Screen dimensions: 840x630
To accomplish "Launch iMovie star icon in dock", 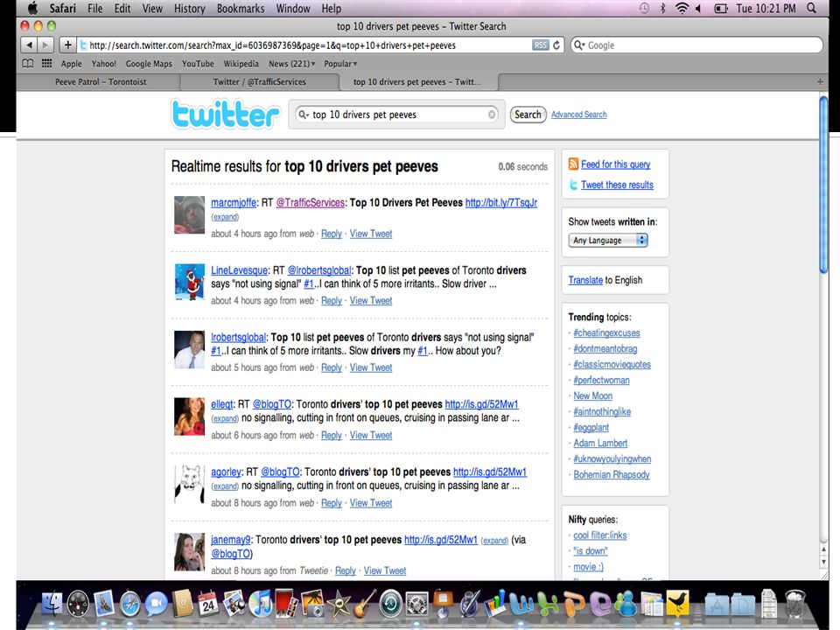I will click(339, 604).
